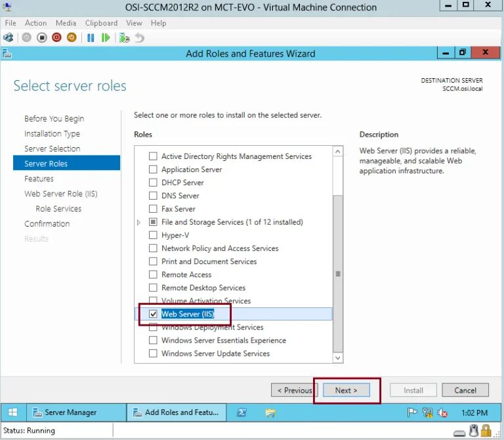Image resolution: width=504 pixels, height=440 pixels.
Task: Pause the virtual machine
Action: point(91,37)
